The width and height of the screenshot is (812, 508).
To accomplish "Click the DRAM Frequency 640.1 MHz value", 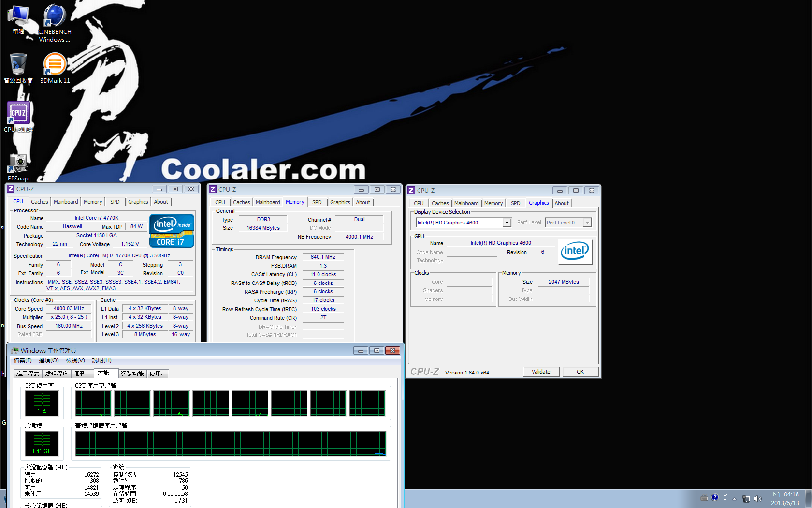I will [323, 257].
